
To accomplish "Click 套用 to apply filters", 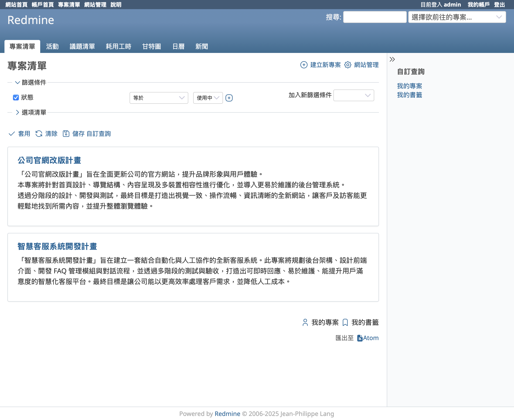I will click(x=24, y=134).
